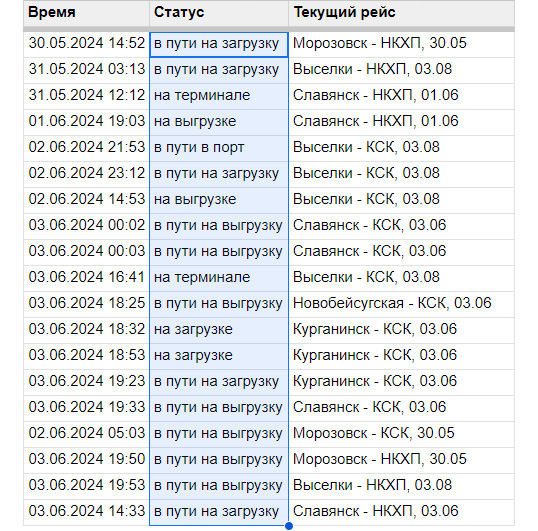Click status in the 03.06.2024 19:53 row
The width and height of the screenshot is (538, 531).
click(x=218, y=486)
